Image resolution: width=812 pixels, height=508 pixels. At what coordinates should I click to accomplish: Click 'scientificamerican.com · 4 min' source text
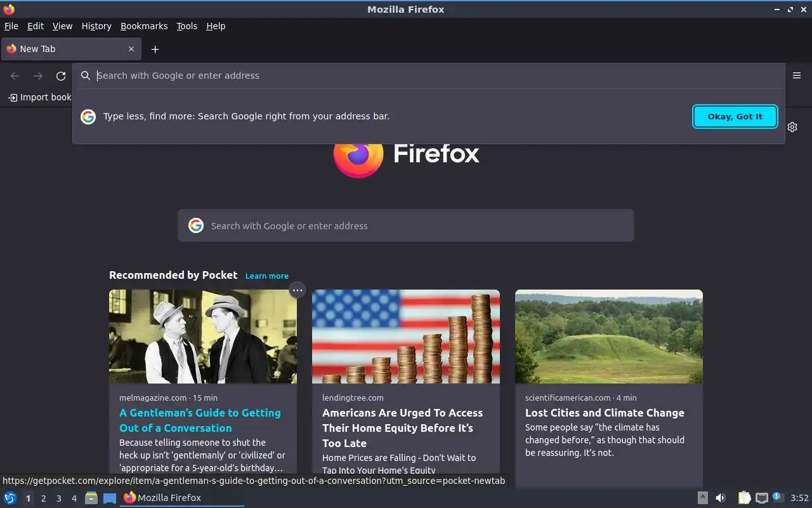pos(580,398)
